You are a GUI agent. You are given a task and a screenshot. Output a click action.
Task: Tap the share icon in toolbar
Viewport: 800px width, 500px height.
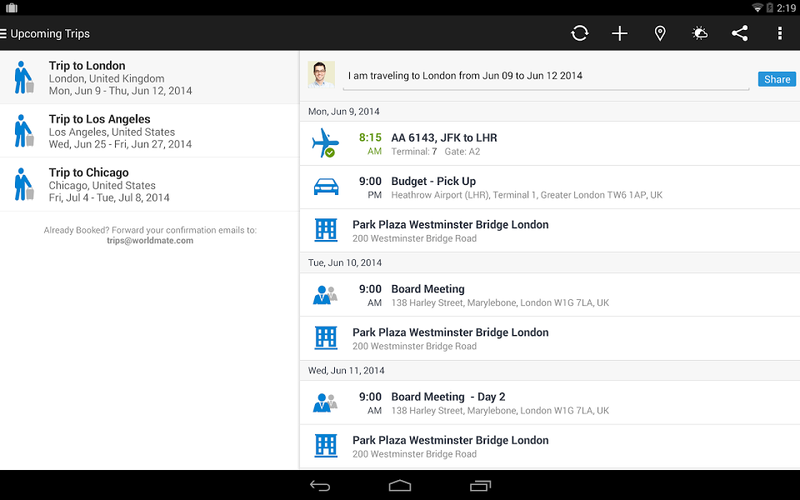point(740,34)
